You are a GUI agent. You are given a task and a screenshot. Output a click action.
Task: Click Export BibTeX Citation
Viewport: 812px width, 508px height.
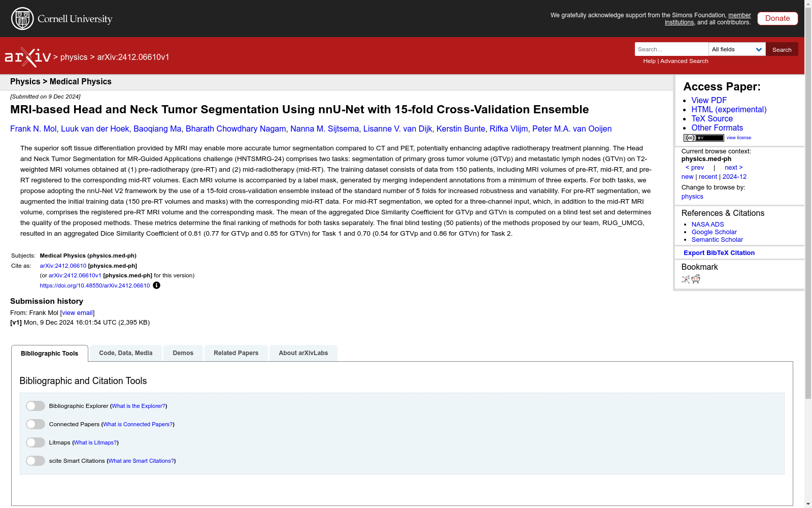pyautogui.click(x=719, y=253)
